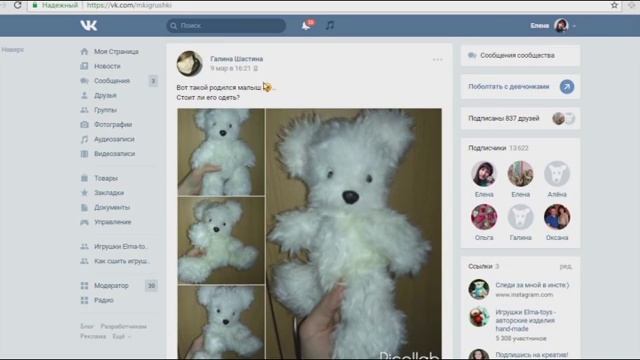The width and height of the screenshot is (640, 360).
Task: Click the bag icon beside Товары
Action: tap(84, 178)
